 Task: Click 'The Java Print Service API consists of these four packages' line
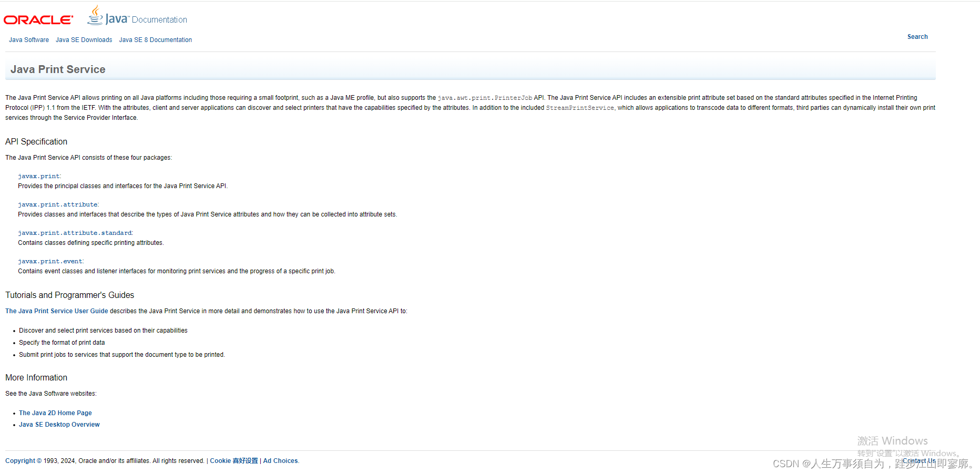(x=88, y=158)
